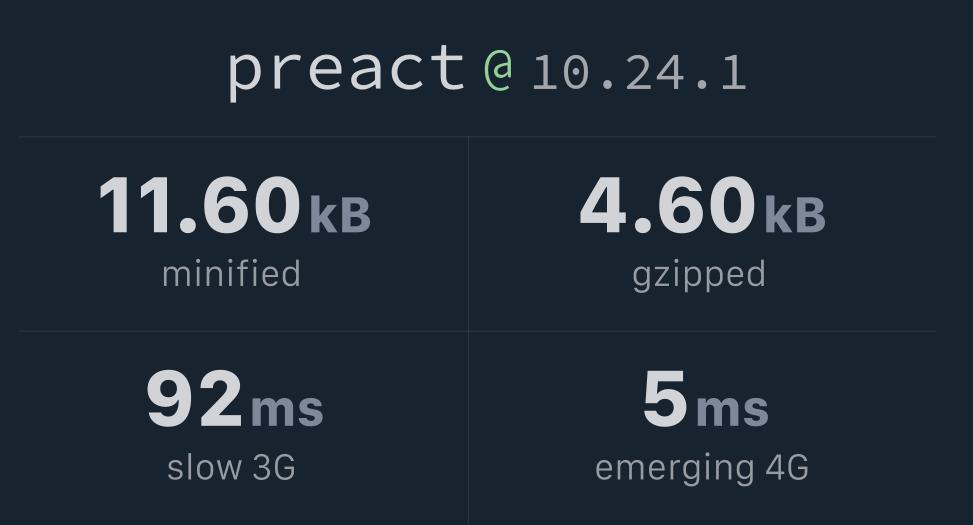Screen dimensions: 973x525
Task: Select the emerging 4G label
Action: point(702,469)
